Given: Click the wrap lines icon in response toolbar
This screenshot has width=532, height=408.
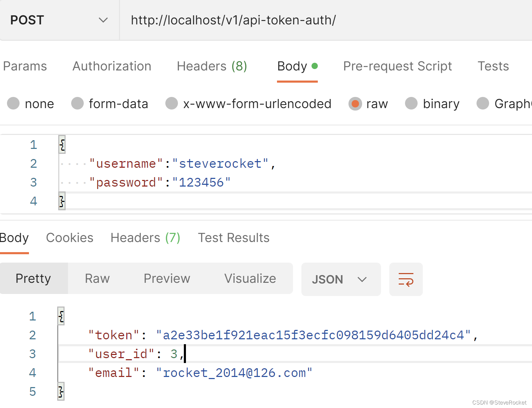Looking at the screenshot, I should coord(406,279).
